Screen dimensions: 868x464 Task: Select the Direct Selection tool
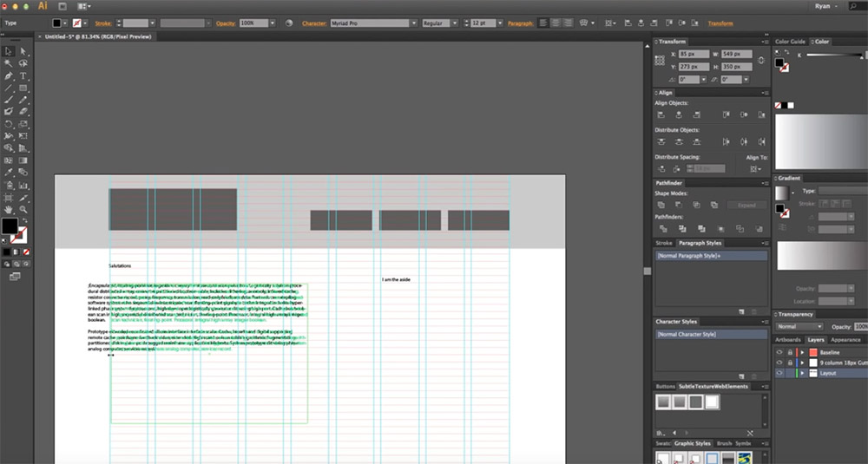coord(23,51)
